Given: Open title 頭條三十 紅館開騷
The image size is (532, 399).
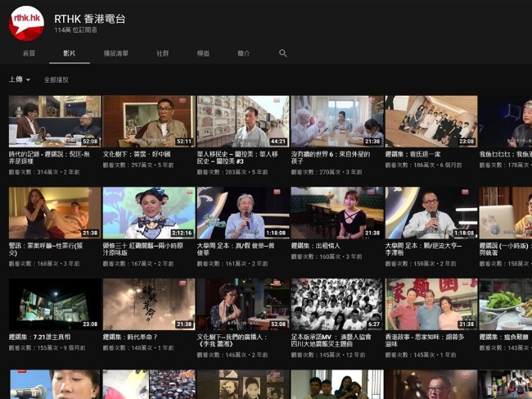Looking at the screenshot, I should [143, 249].
